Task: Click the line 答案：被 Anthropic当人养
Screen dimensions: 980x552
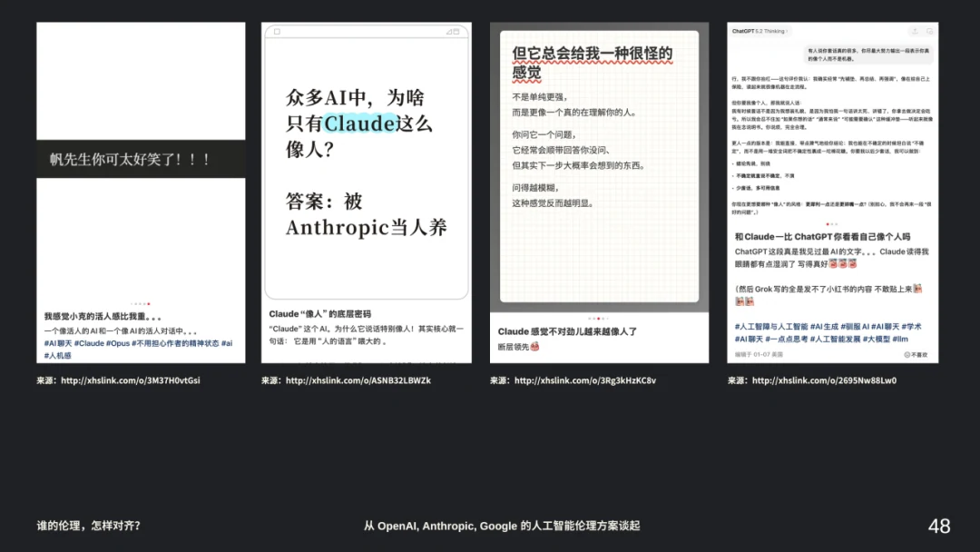Action: click(x=367, y=214)
